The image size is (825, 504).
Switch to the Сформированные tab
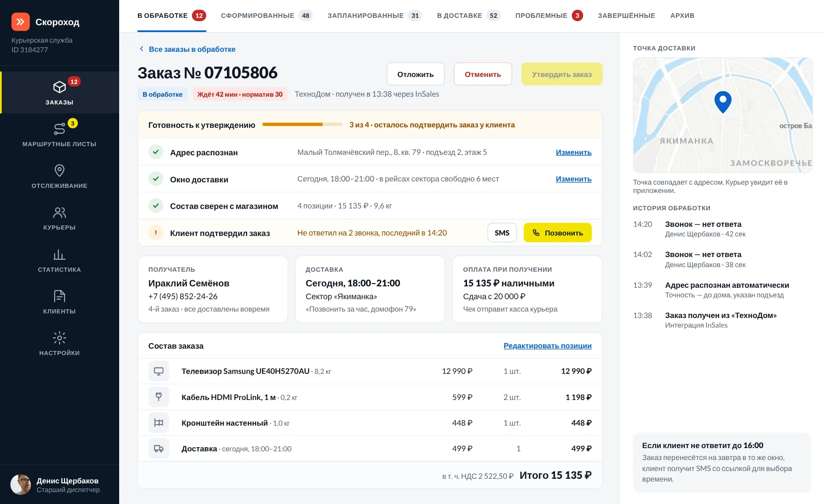click(x=266, y=16)
